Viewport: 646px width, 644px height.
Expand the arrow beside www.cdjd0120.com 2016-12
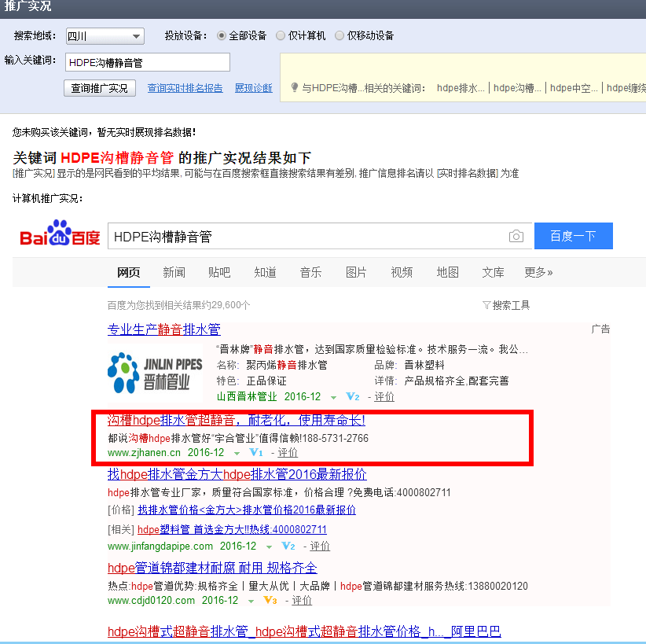click(x=251, y=601)
